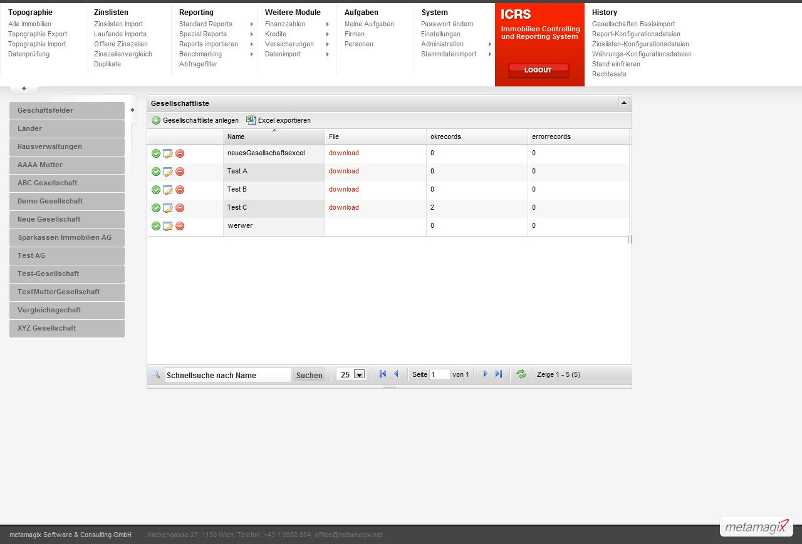Activate the green check icon for neuesGesellschaftsexcel
Image resolution: width=802 pixels, height=544 pixels.
pyautogui.click(x=156, y=153)
